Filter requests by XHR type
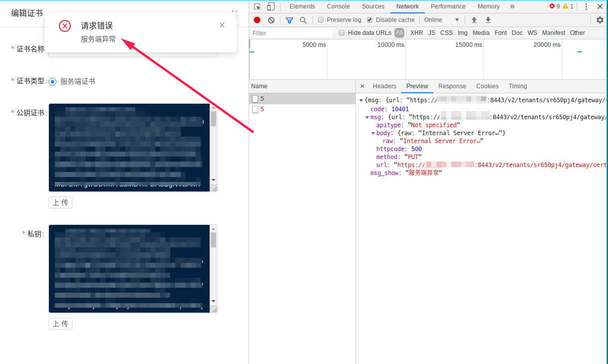The image size is (608, 364). [416, 32]
